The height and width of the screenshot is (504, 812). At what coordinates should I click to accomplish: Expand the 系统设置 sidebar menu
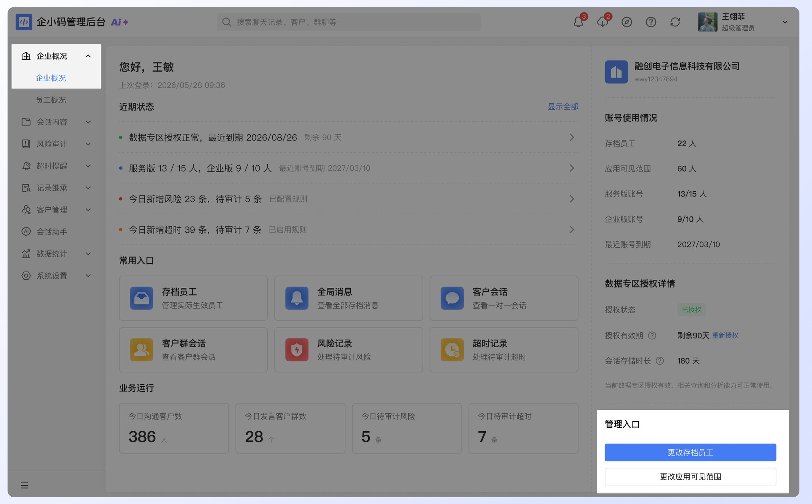click(x=88, y=276)
